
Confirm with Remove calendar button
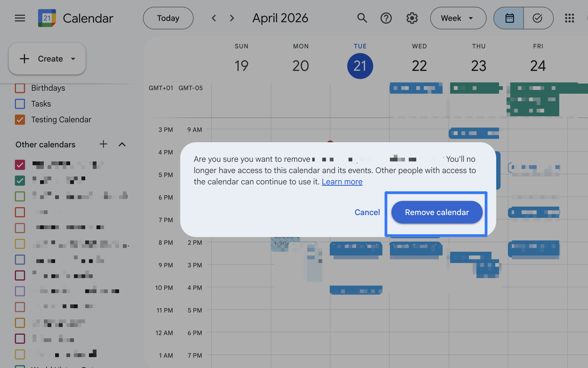click(437, 212)
